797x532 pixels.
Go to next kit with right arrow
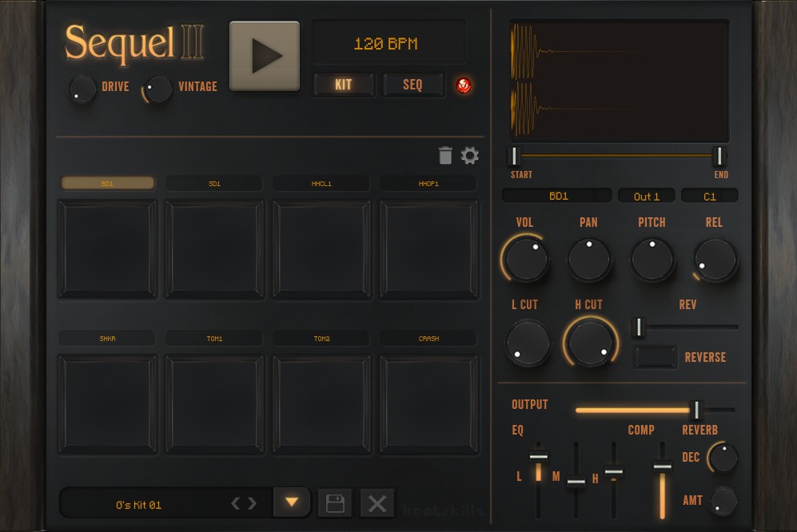pyautogui.click(x=252, y=503)
